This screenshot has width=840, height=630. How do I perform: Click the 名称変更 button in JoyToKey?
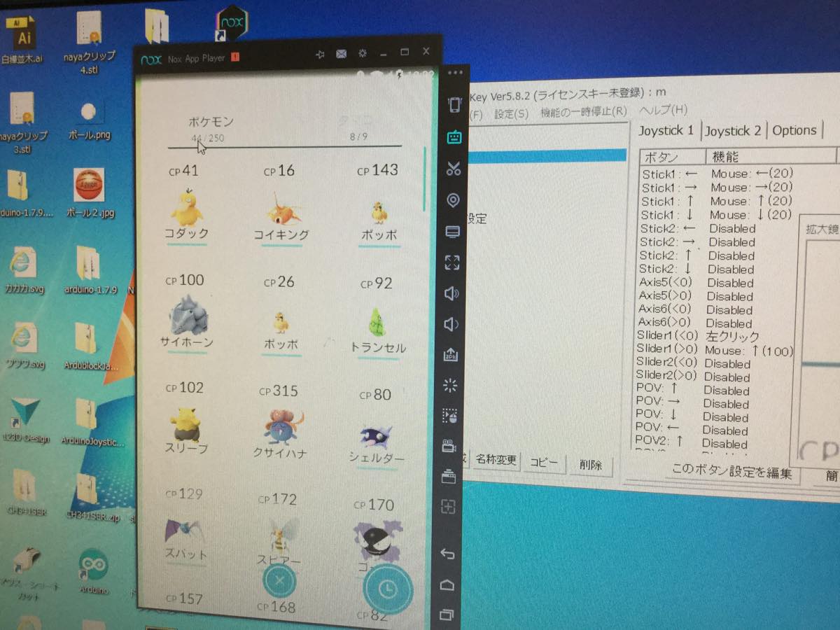pos(496,460)
